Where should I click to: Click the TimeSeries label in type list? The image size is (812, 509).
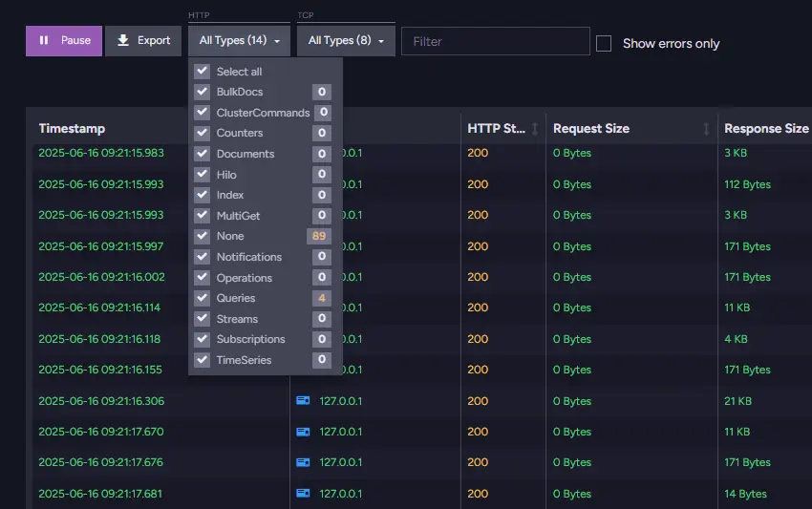[x=244, y=360]
